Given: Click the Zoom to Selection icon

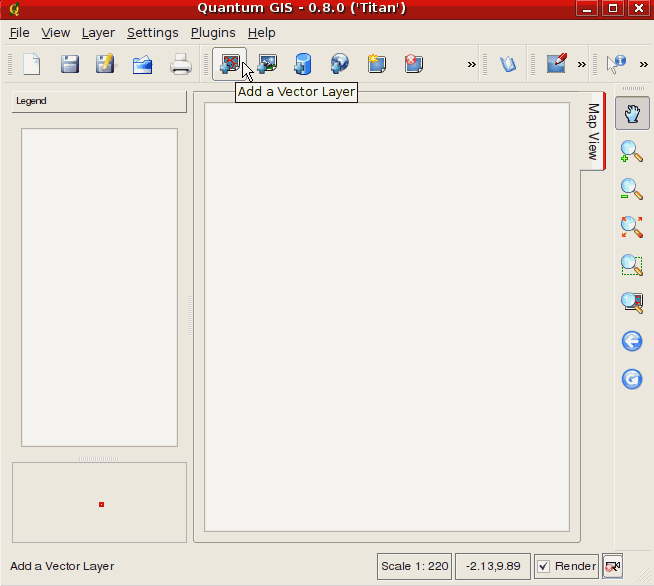Looking at the screenshot, I should pos(632,265).
